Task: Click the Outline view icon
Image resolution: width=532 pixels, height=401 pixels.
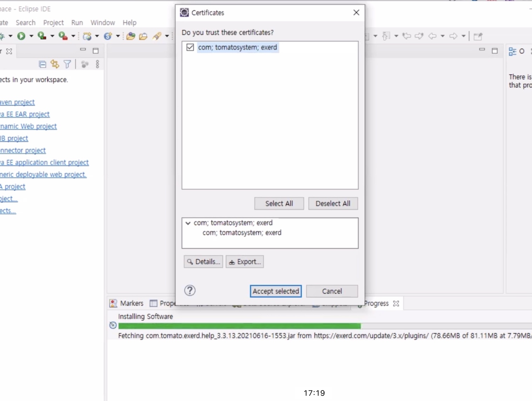Action: tap(512, 52)
